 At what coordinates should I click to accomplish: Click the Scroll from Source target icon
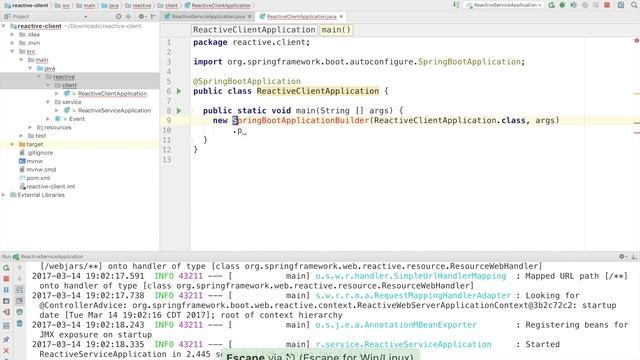118,16
